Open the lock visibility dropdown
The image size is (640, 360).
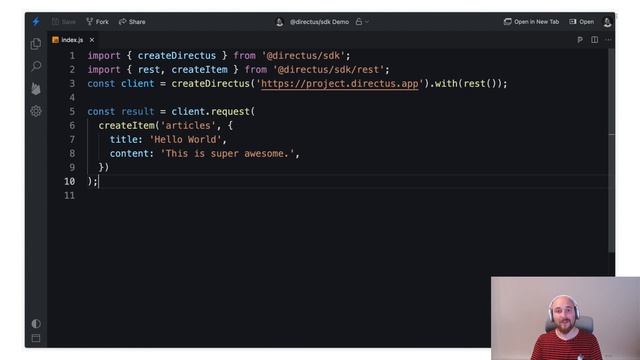point(362,22)
